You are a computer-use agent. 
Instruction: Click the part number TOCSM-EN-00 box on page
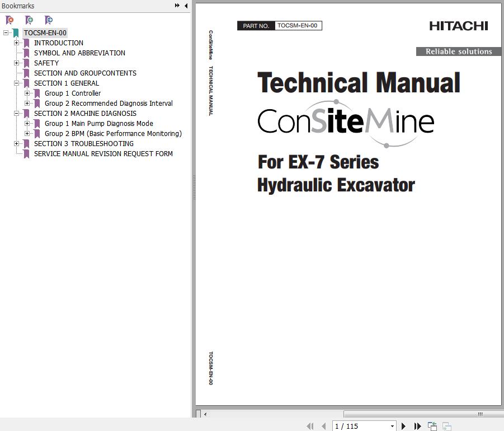(280, 25)
